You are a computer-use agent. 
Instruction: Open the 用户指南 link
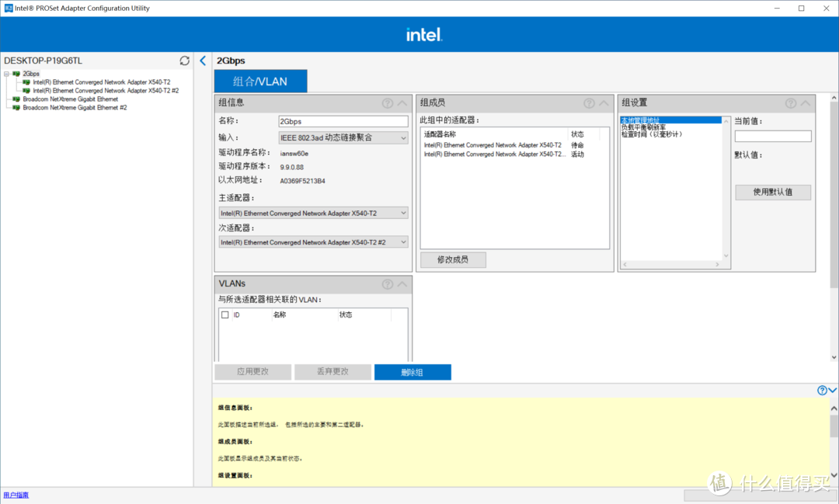pyautogui.click(x=16, y=495)
